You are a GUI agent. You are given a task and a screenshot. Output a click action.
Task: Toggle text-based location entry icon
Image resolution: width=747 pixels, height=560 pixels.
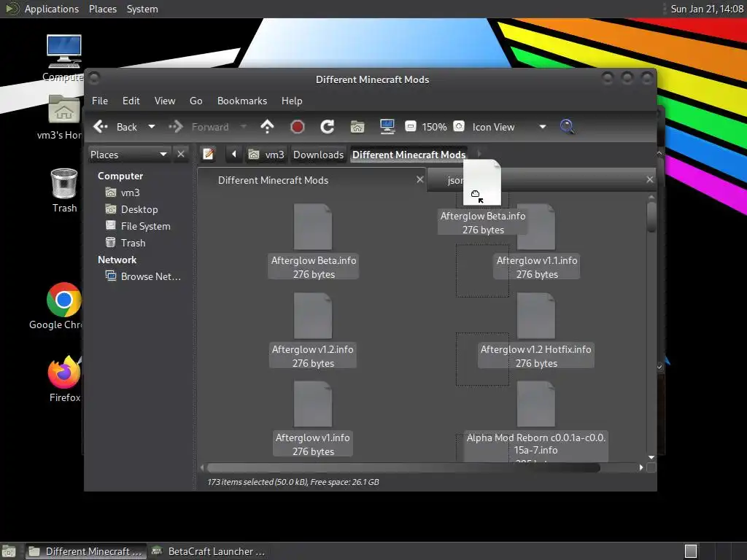208,155
